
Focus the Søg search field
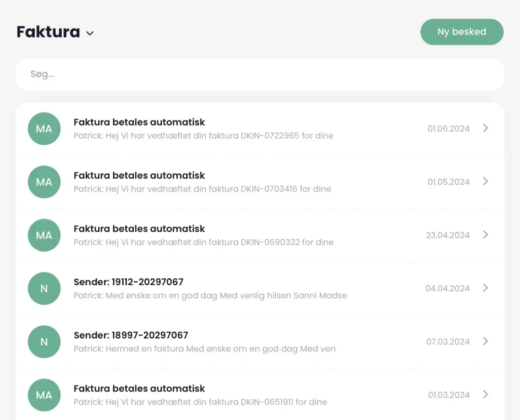260,74
